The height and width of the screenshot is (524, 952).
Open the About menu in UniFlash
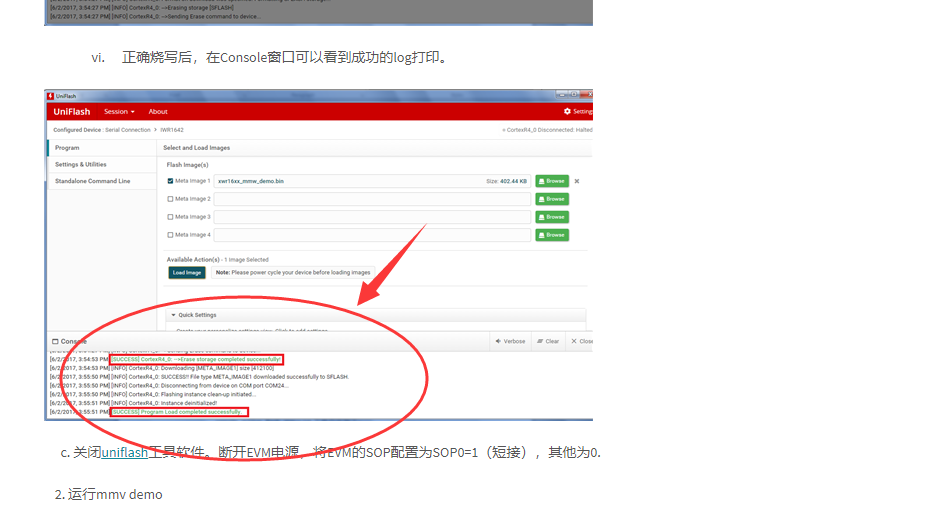[x=158, y=112]
